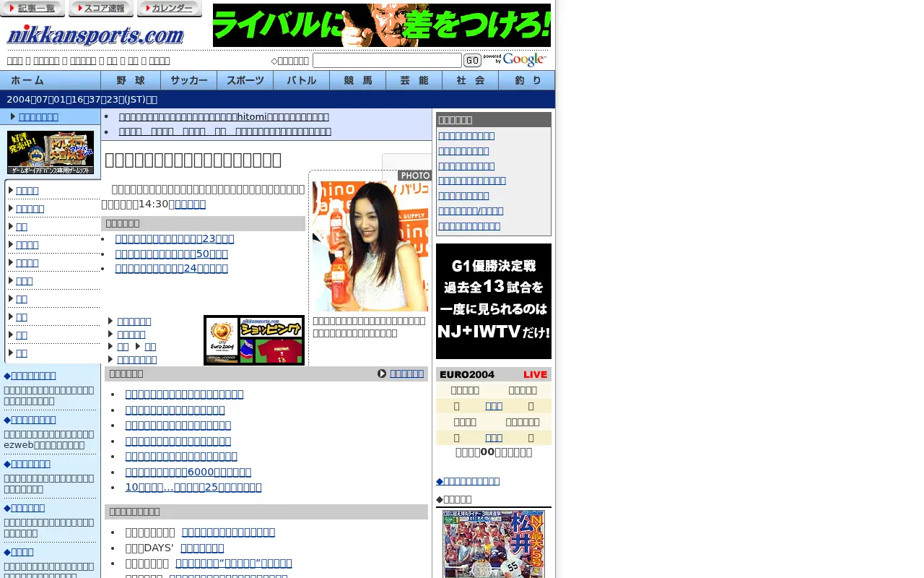
Task: Go to the ホーム tab
Action: pyautogui.click(x=51, y=80)
